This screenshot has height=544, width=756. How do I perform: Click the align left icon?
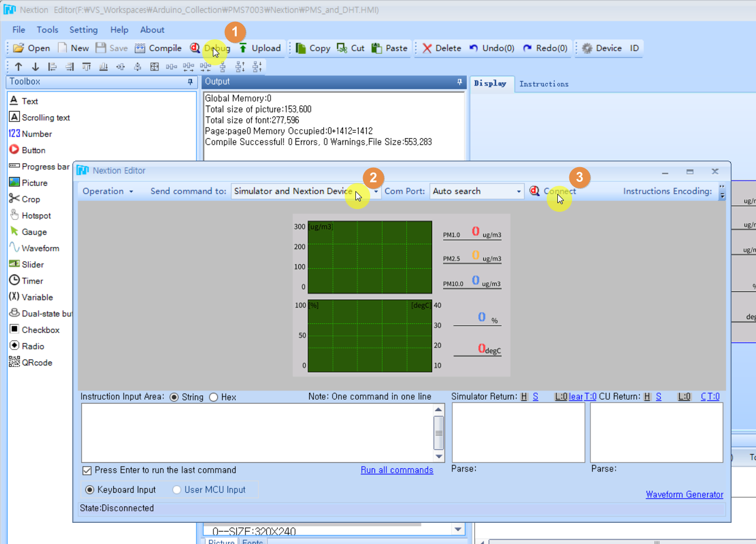coord(52,66)
